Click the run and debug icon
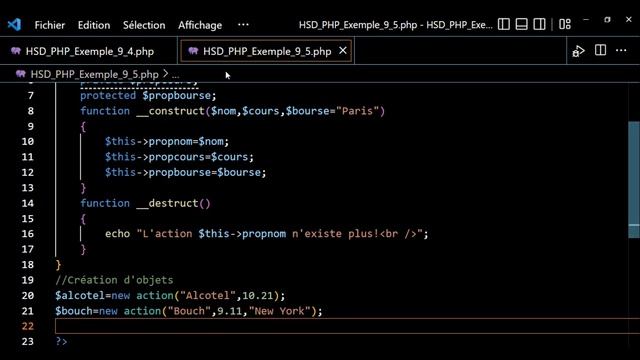Viewport: 640px width, 360px height. click(578, 51)
